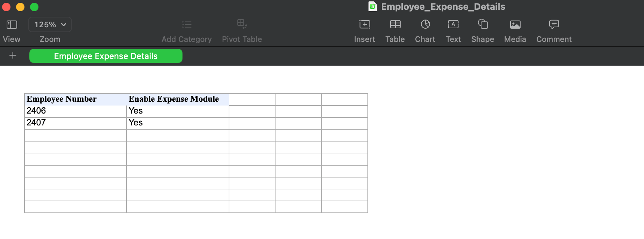This screenshot has height=239, width=644.
Task: Click the Add Category icon
Action: [x=187, y=24]
